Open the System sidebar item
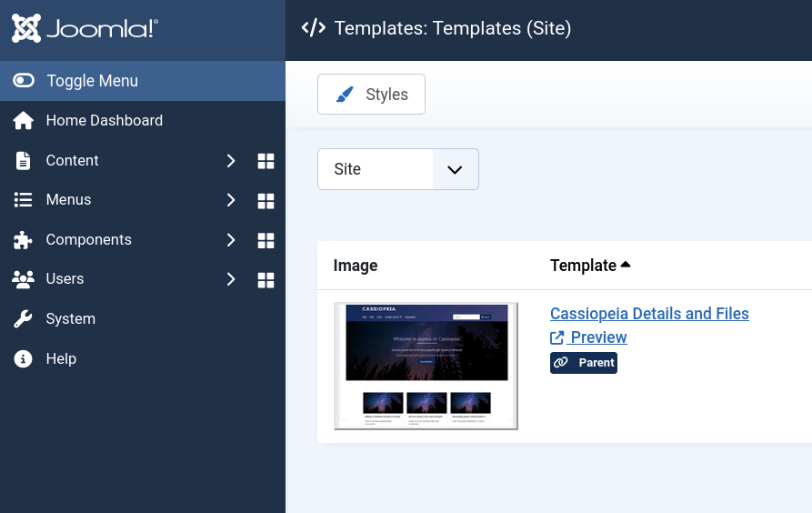Image resolution: width=812 pixels, height=513 pixels. pyautogui.click(x=70, y=318)
